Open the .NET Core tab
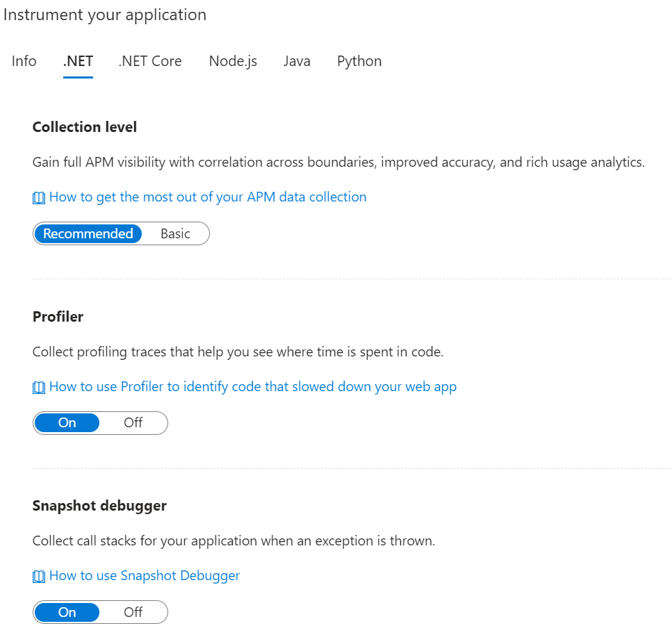The width and height of the screenshot is (672, 635). pos(150,61)
